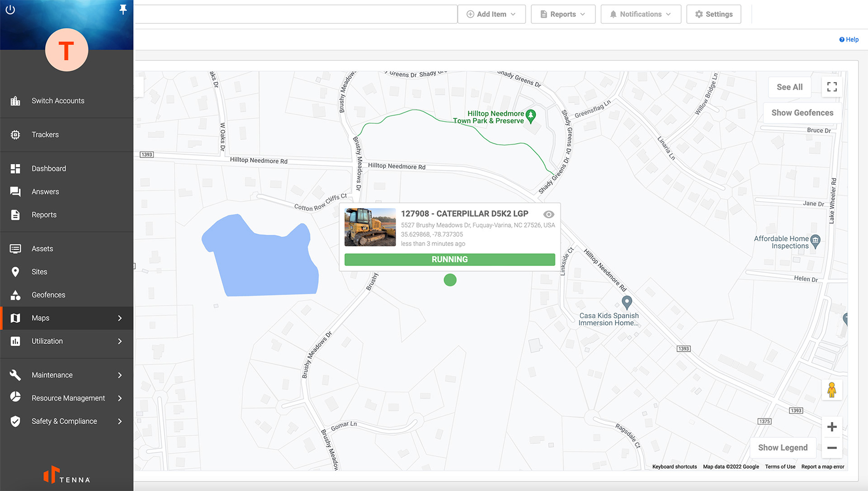Click the power icon in sidebar header
Screen dimensions: 868x491
(10, 10)
